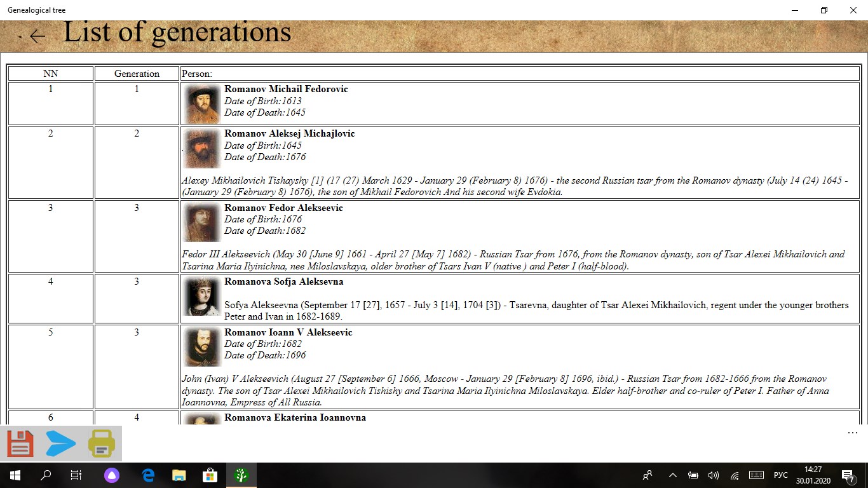The image size is (868, 488).
Task: Print the list with the printer icon
Action: (102, 444)
